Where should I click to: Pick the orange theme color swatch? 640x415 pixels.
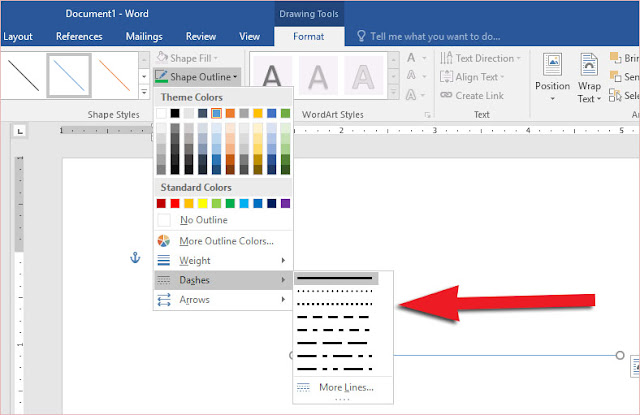230,113
